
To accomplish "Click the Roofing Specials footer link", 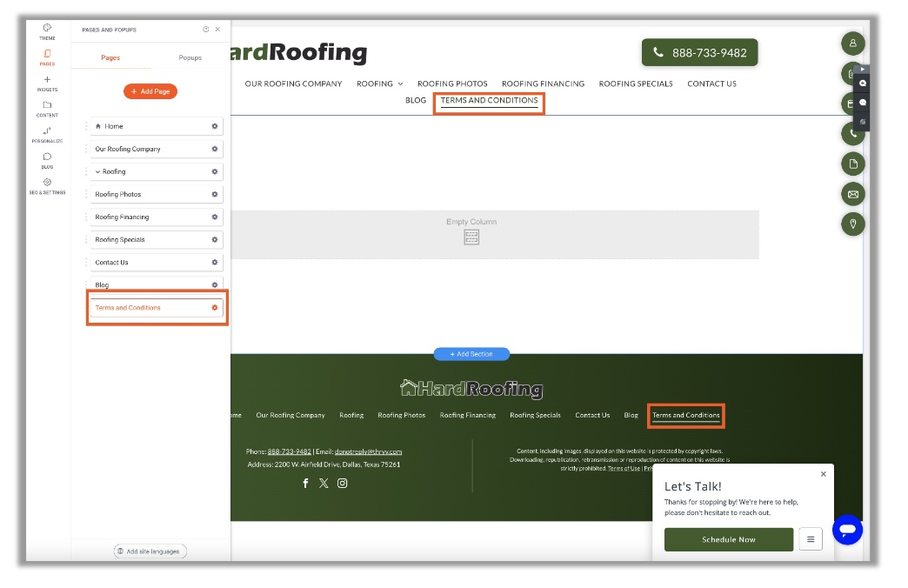I will coord(535,415).
